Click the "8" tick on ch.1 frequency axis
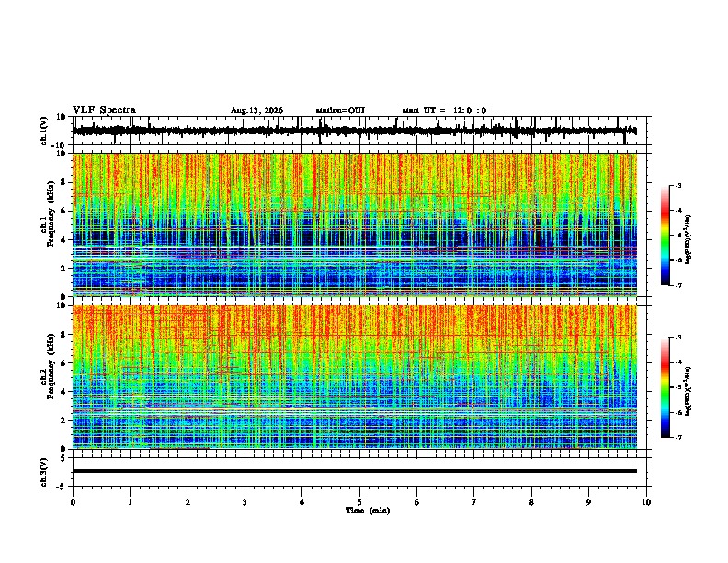 64,182
